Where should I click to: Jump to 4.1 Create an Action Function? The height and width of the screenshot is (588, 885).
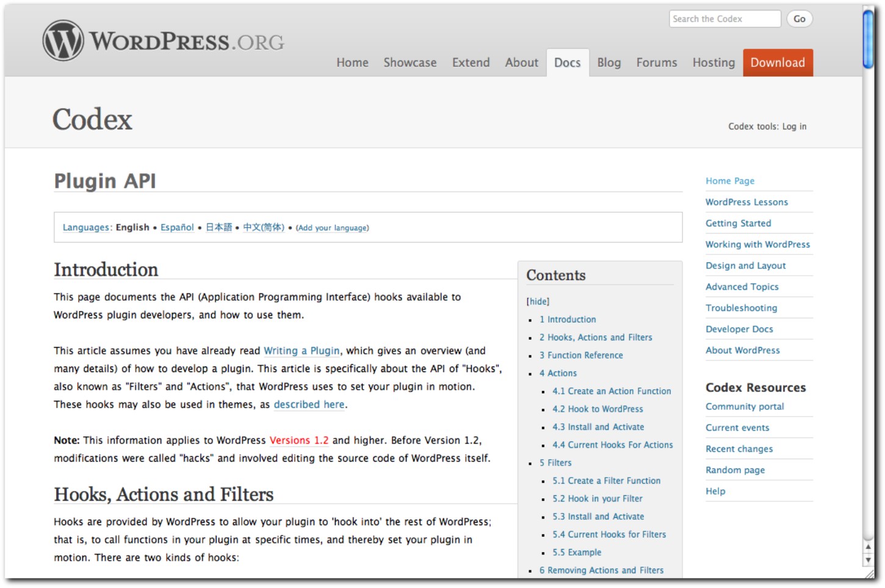tap(612, 391)
